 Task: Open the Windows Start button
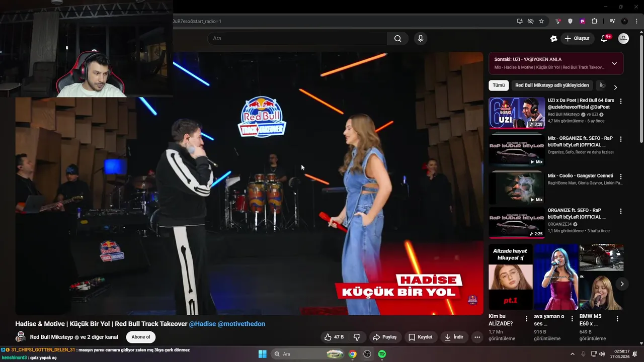click(x=262, y=354)
